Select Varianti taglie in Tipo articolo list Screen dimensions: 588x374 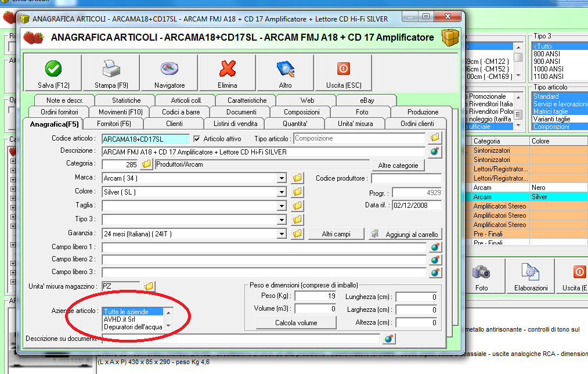pyautogui.click(x=560, y=119)
